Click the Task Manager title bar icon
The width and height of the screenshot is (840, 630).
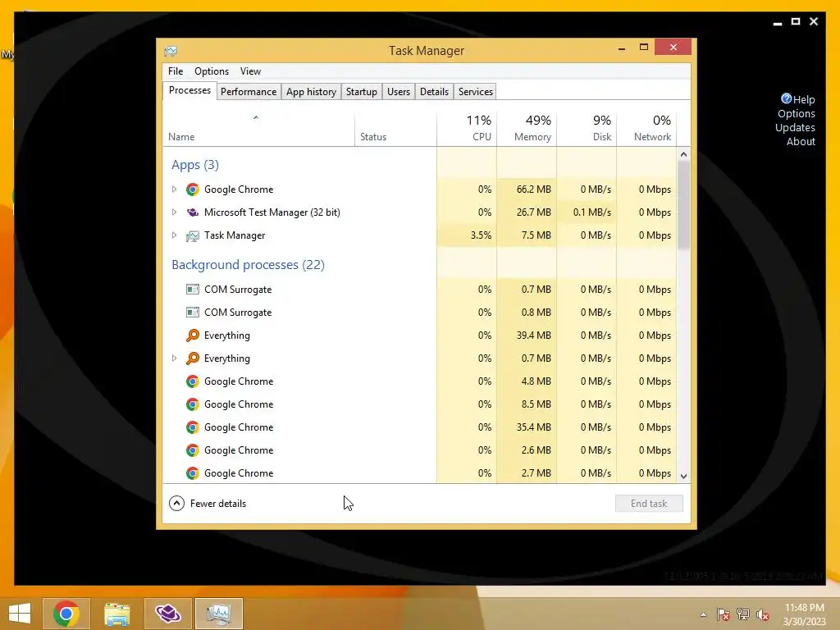[x=171, y=51]
